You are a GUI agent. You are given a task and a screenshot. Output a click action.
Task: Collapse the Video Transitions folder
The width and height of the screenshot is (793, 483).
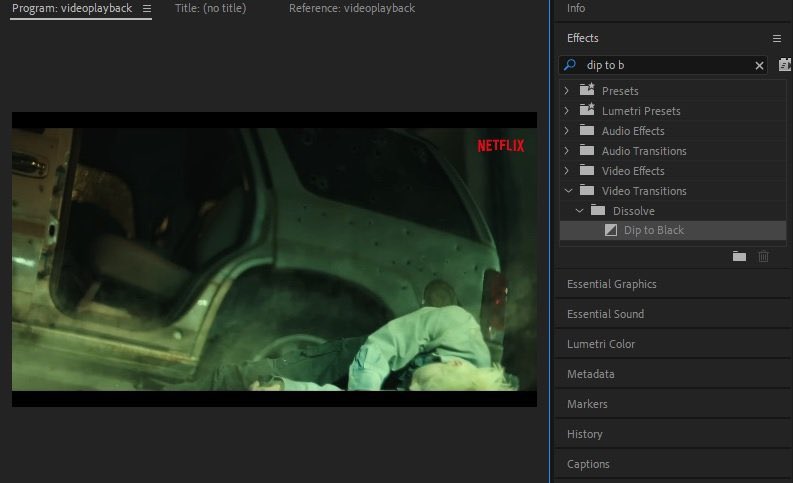coord(568,191)
